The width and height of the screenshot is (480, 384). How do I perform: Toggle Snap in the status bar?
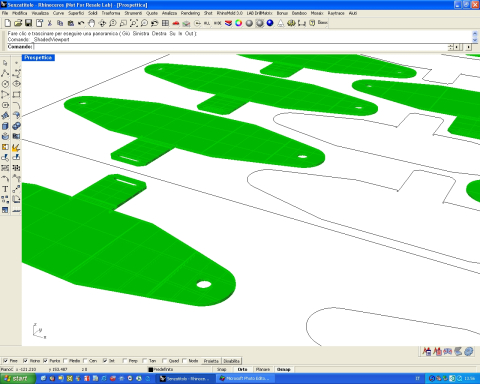click(221, 369)
